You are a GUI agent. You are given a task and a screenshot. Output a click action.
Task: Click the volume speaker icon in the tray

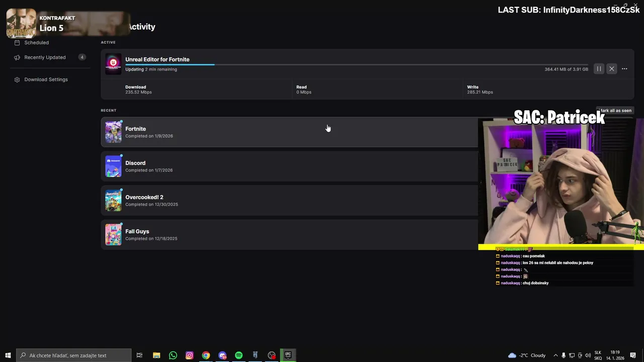(588, 355)
